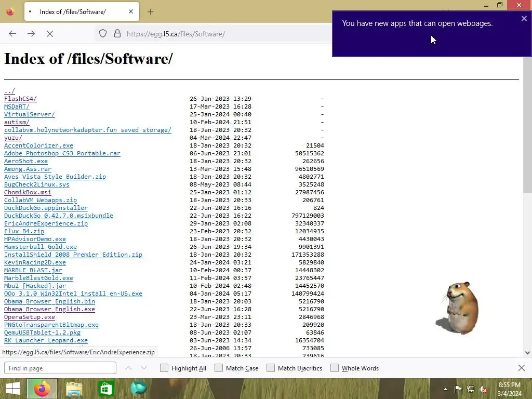The height and width of the screenshot is (399, 532).
Task: Open a new tab with plus
Action: click(150, 12)
